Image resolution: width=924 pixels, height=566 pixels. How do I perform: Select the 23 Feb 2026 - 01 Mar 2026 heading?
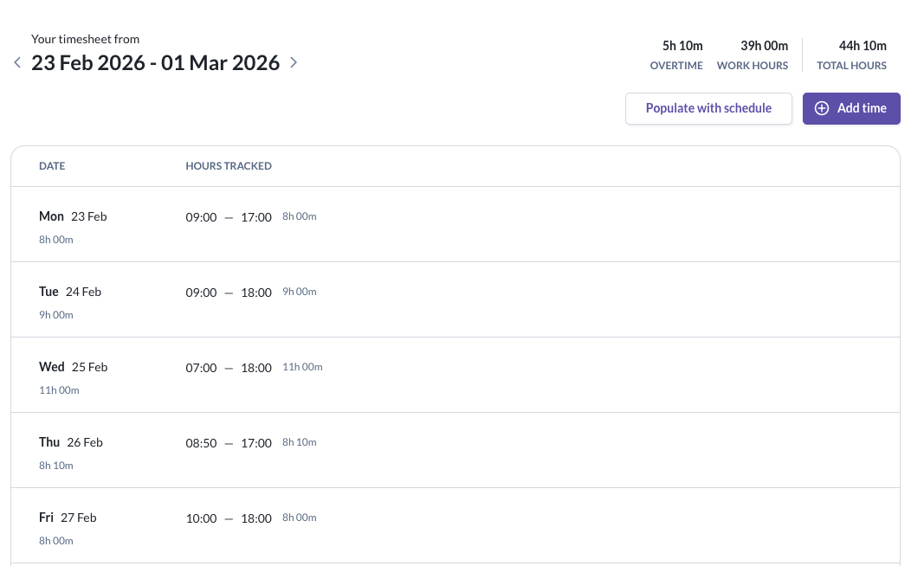click(x=156, y=63)
